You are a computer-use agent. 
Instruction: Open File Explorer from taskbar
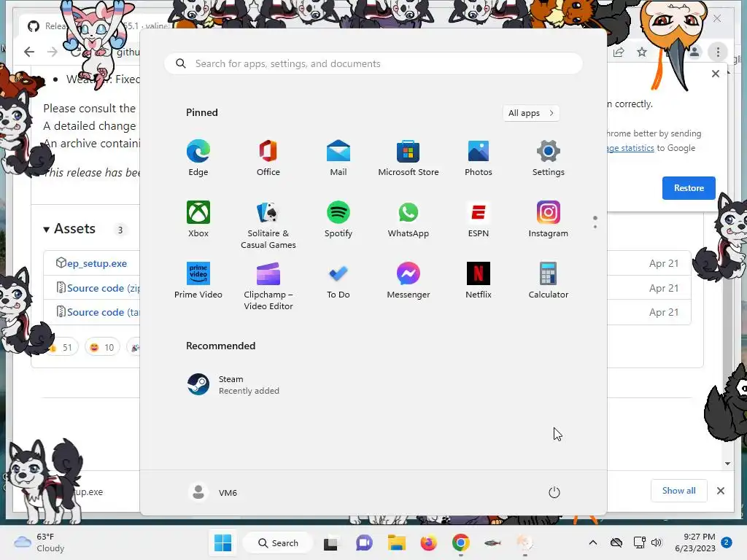396,542
